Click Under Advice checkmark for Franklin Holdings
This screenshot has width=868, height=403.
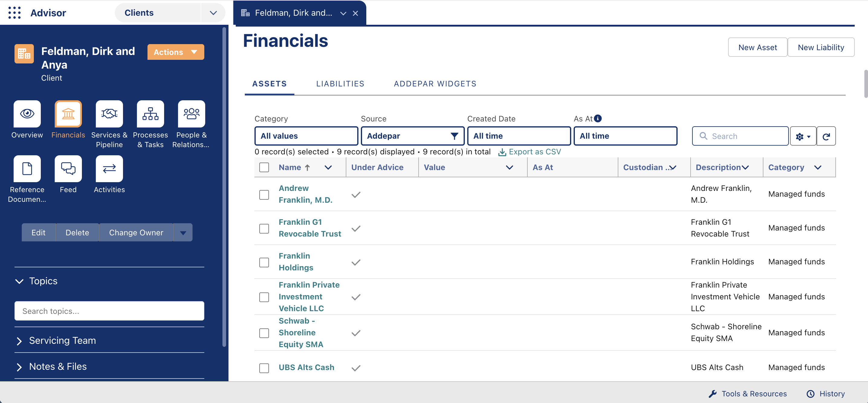click(x=356, y=262)
